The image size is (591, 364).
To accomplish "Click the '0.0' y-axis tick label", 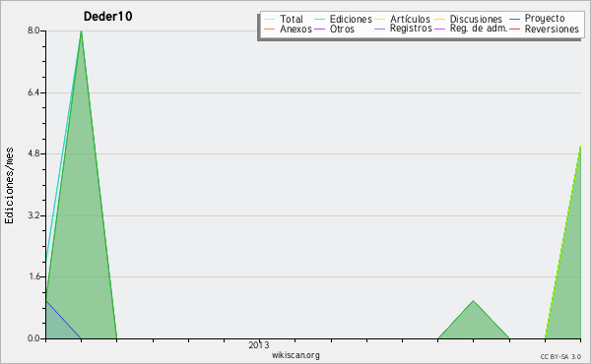I will (33, 338).
